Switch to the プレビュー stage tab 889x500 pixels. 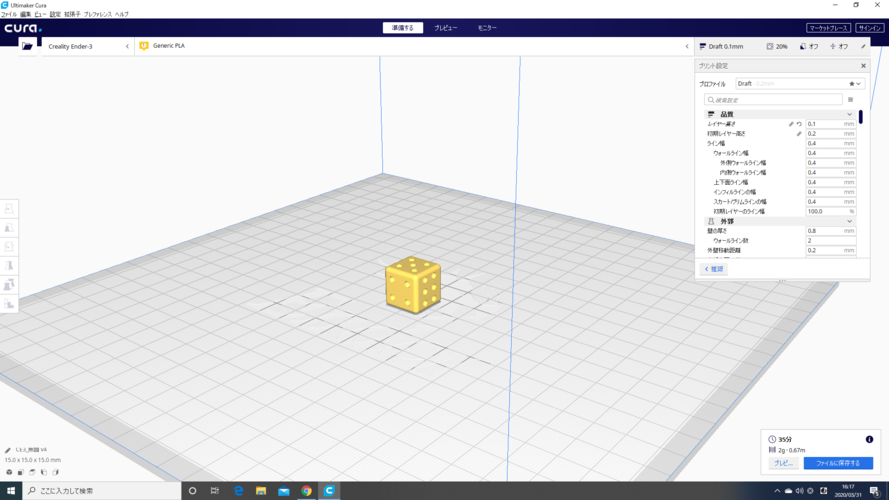tap(446, 28)
